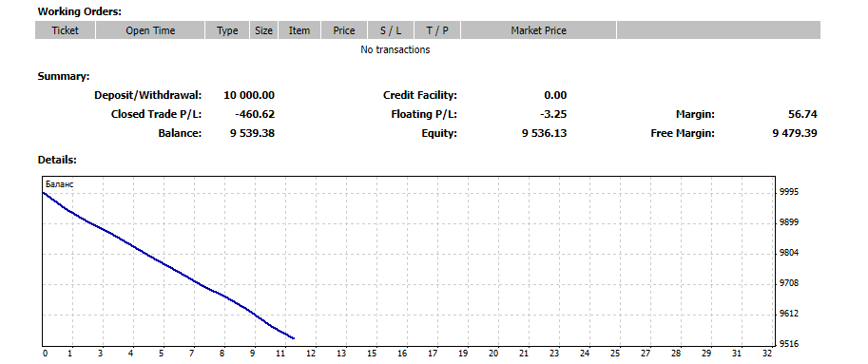Click the Ticket column header
Viewport: 868px width, 364px height.
pos(66,30)
